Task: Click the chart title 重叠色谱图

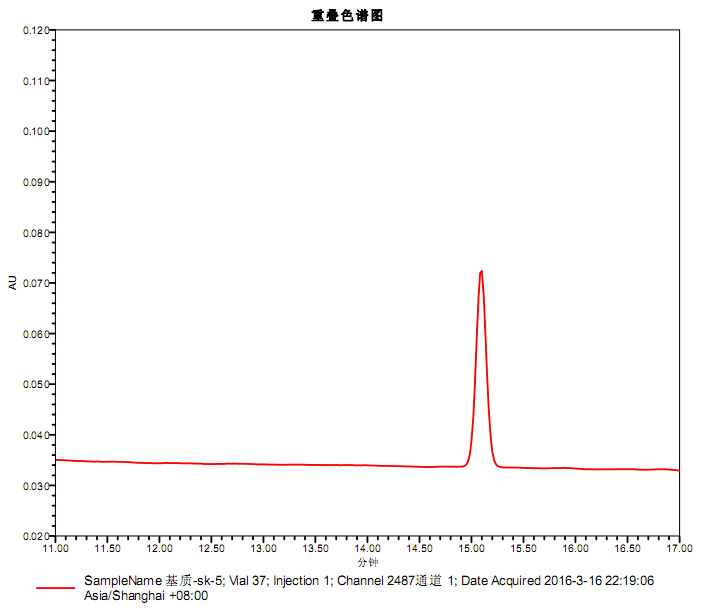Action: pyautogui.click(x=347, y=16)
